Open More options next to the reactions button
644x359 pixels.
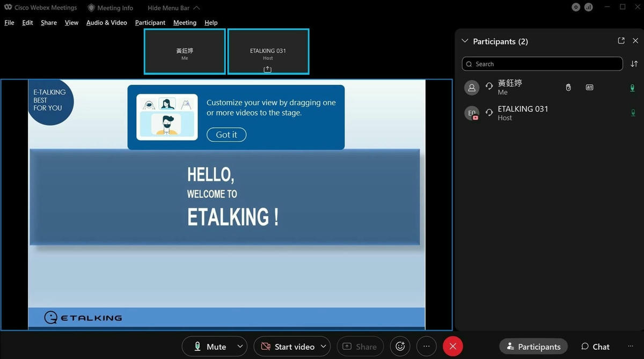tap(426, 347)
